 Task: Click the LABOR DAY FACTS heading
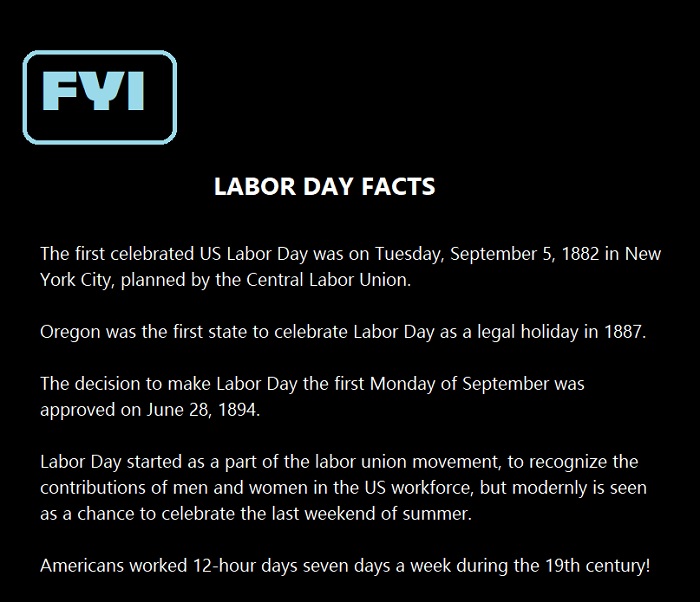325,187
